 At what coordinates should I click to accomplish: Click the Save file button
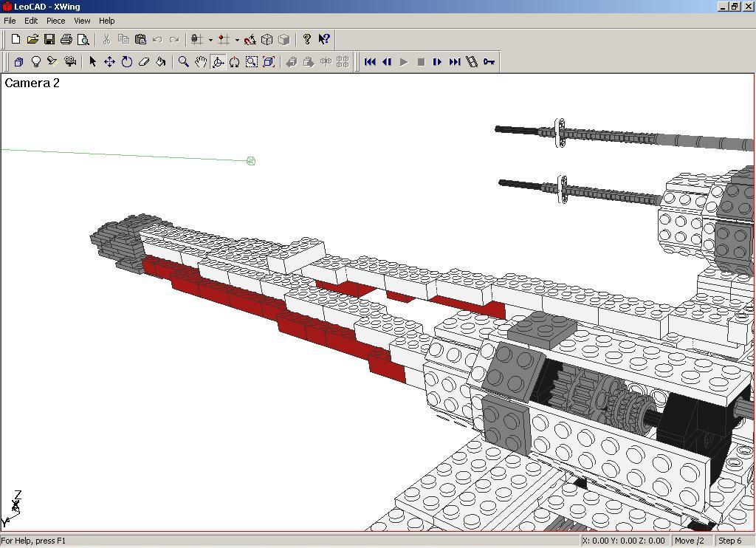49,40
